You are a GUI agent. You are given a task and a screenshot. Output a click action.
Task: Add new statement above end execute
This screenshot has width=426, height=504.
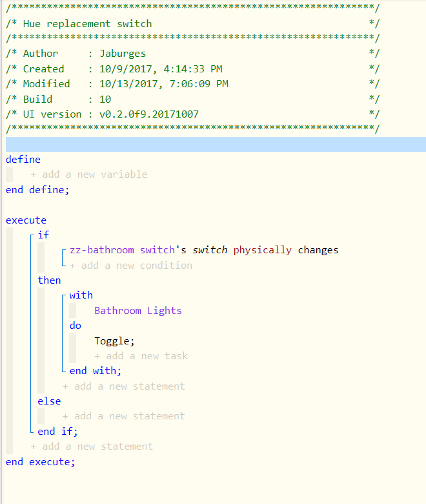pos(92,446)
